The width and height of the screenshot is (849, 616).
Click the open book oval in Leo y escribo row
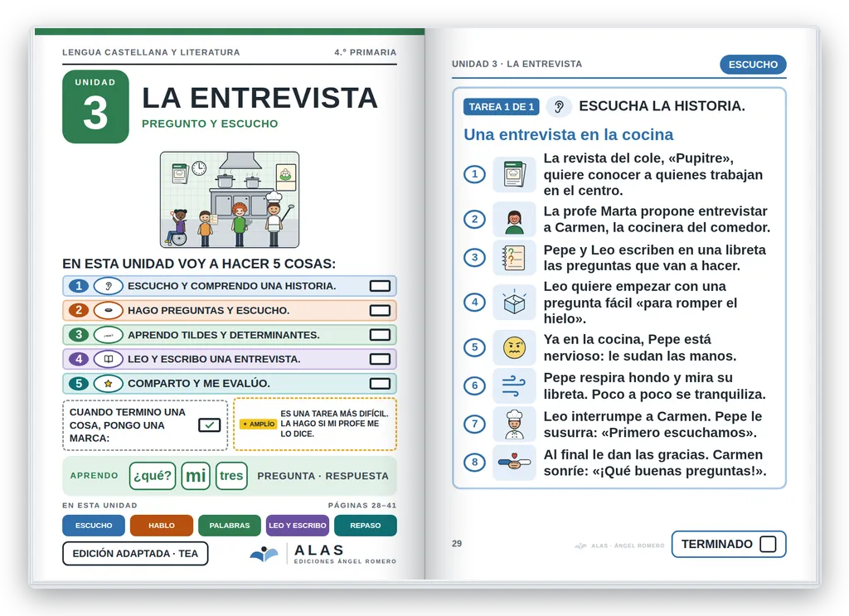click(109, 359)
